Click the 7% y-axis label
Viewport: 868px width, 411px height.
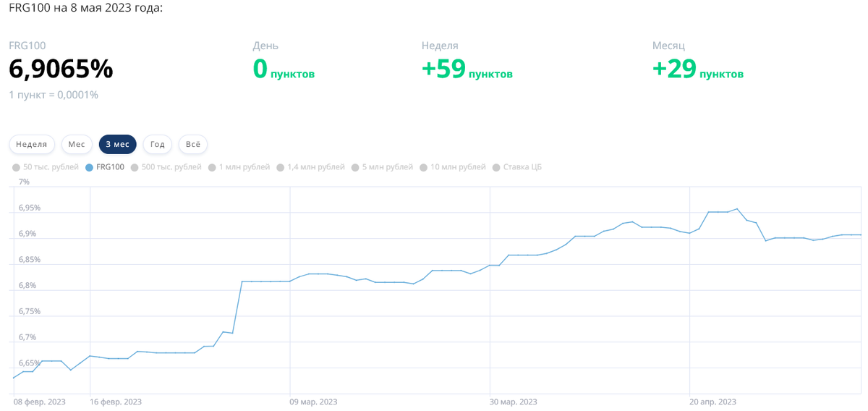click(24, 182)
